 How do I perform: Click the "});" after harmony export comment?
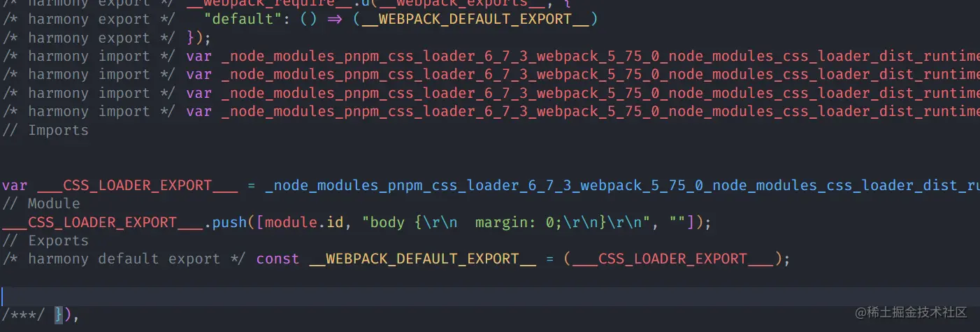(x=199, y=38)
